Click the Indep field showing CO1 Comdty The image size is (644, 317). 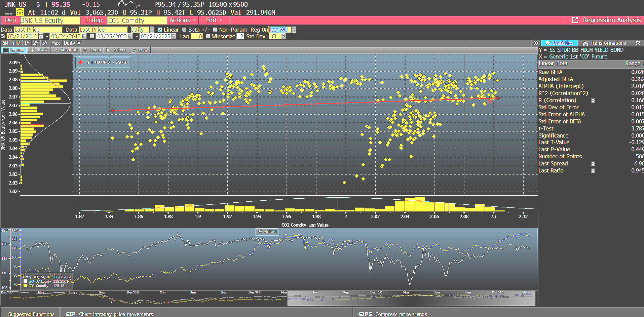137,21
